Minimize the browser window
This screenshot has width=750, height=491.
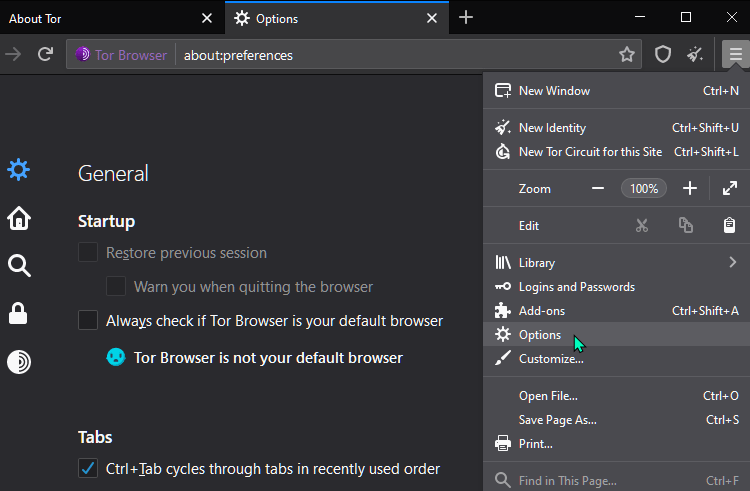click(x=640, y=17)
